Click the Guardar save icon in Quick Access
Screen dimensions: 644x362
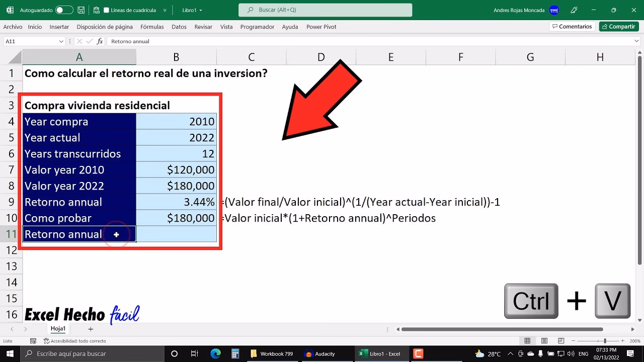click(80, 9)
